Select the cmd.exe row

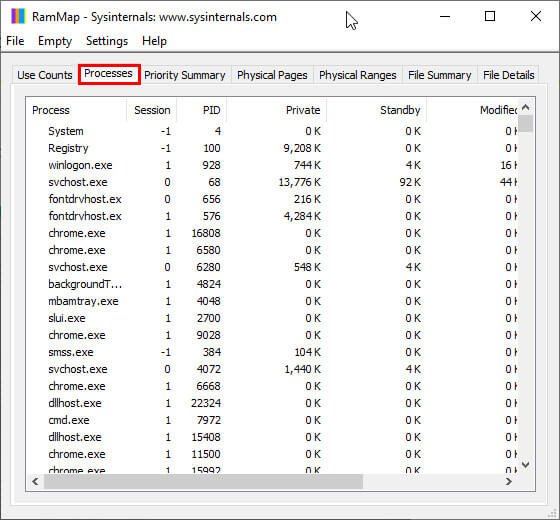272,420
